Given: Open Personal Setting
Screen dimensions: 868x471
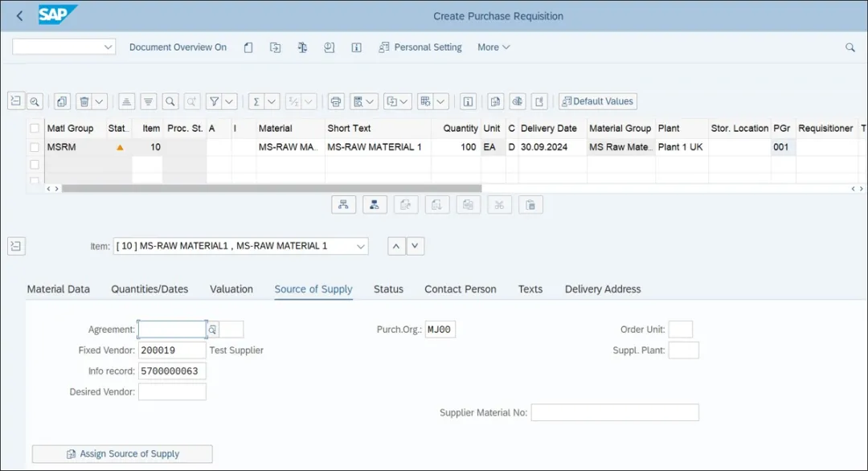Looking at the screenshot, I should click(420, 47).
